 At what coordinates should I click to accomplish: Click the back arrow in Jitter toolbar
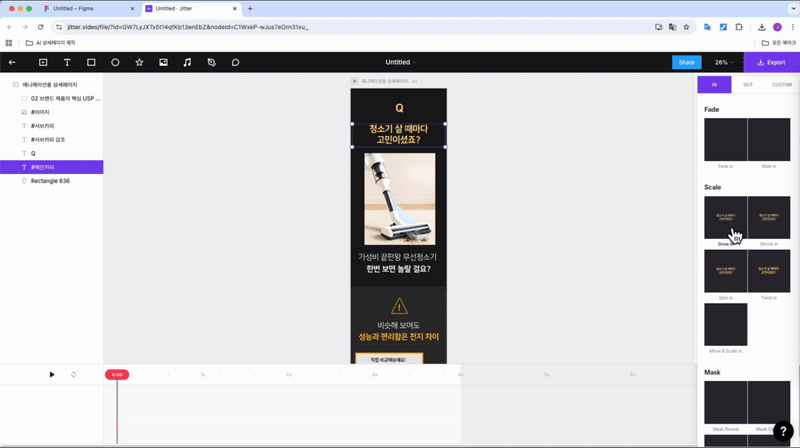(x=13, y=62)
